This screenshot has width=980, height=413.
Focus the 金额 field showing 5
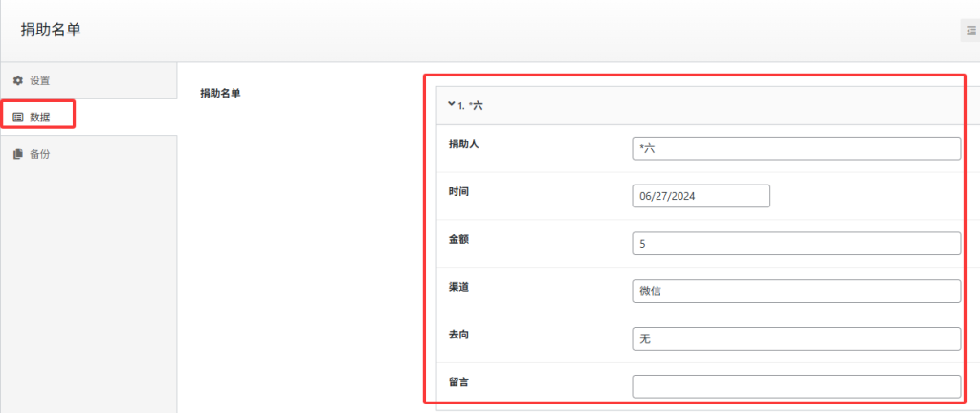(795, 244)
